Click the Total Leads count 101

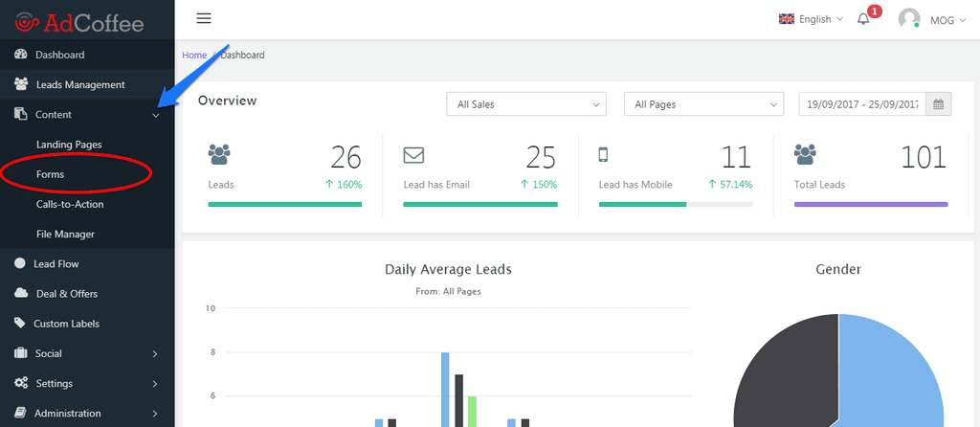pyautogui.click(x=924, y=158)
